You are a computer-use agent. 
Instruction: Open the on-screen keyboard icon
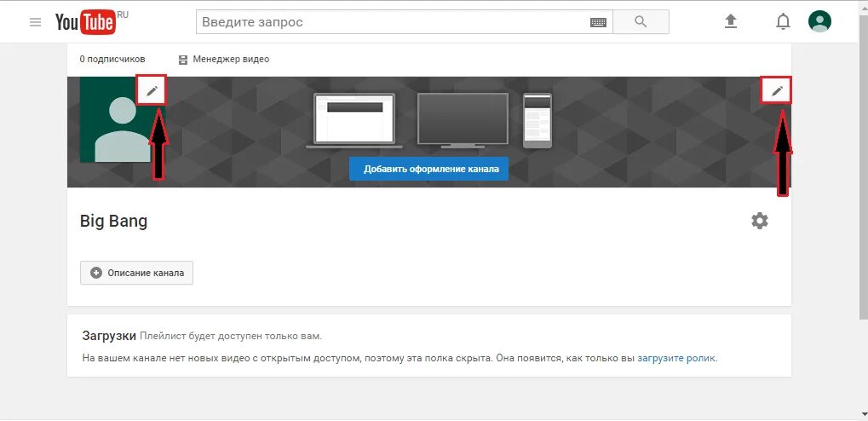[598, 23]
